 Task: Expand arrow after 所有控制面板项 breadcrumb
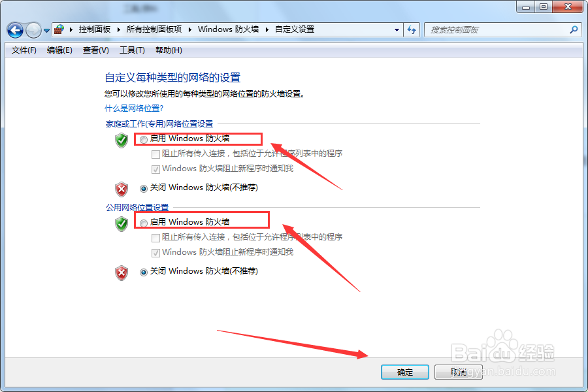[x=189, y=29]
